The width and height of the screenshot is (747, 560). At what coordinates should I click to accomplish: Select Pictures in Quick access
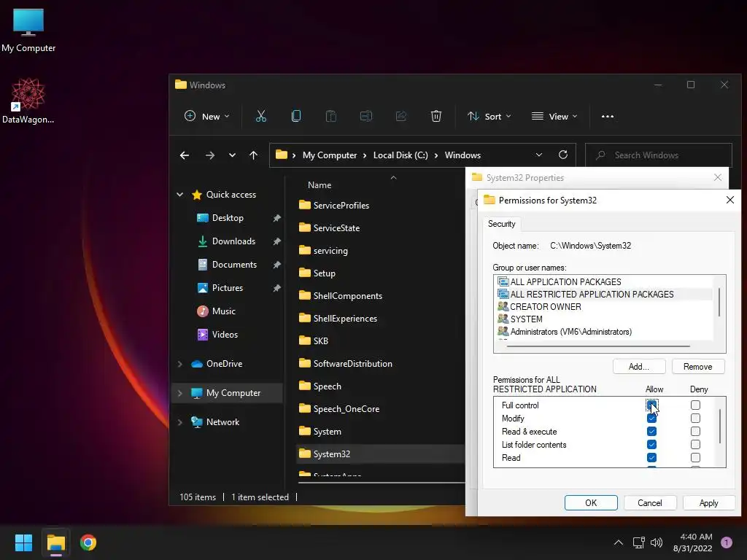(x=228, y=287)
